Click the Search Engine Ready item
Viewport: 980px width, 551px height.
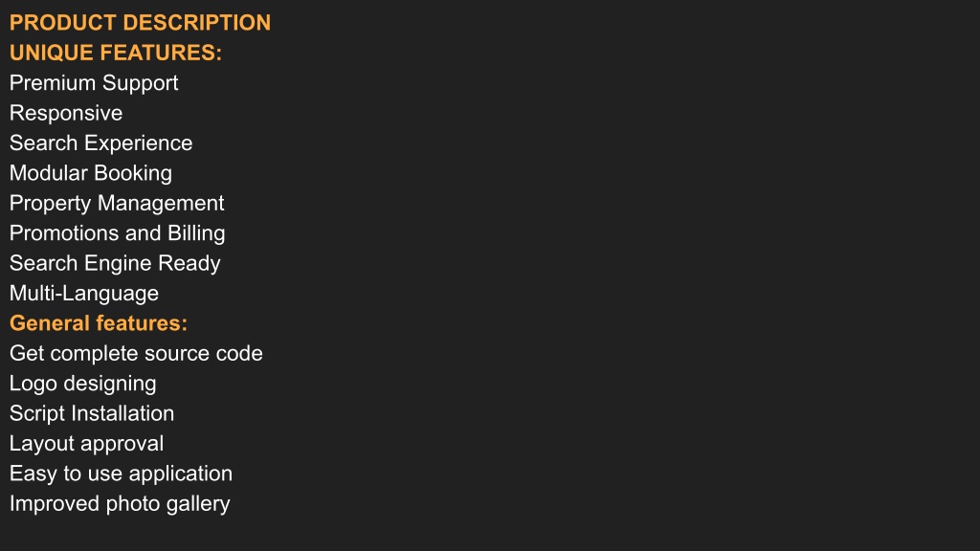click(x=115, y=263)
